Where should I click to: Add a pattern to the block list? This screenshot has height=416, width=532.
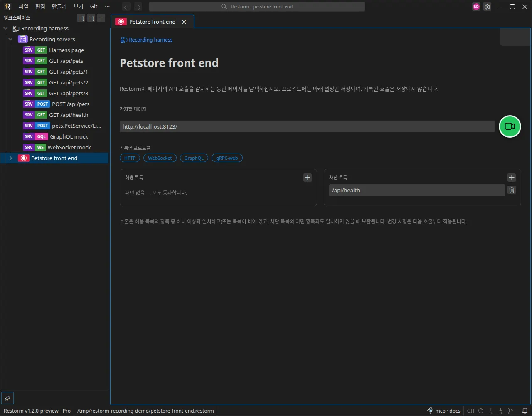(512, 178)
